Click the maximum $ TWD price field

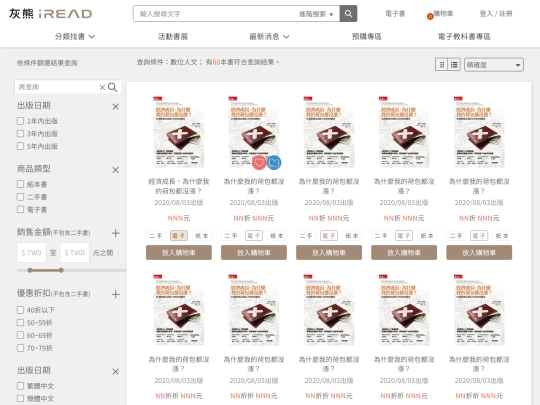click(75, 252)
